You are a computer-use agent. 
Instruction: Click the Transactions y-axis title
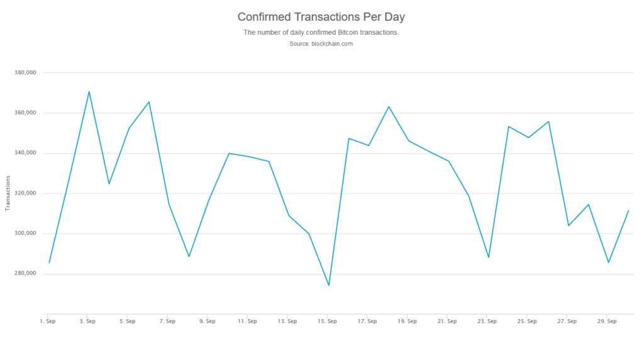(x=8, y=193)
